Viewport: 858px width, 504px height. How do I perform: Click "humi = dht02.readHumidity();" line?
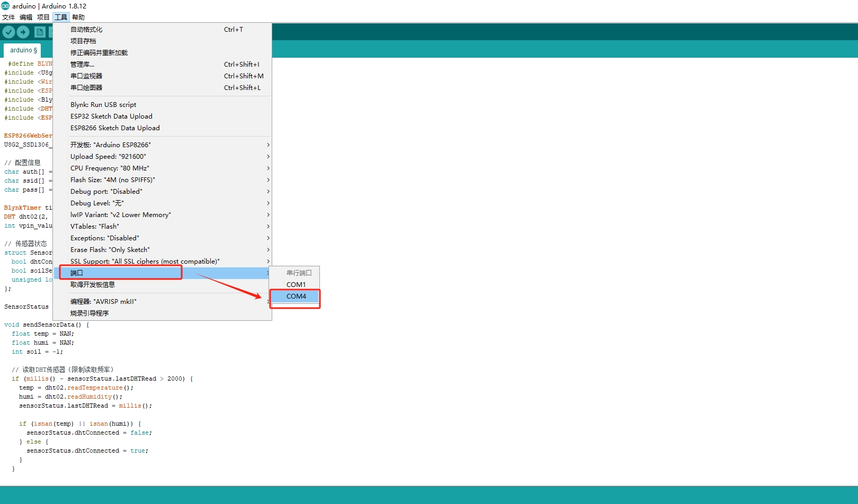[x=70, y=397]
